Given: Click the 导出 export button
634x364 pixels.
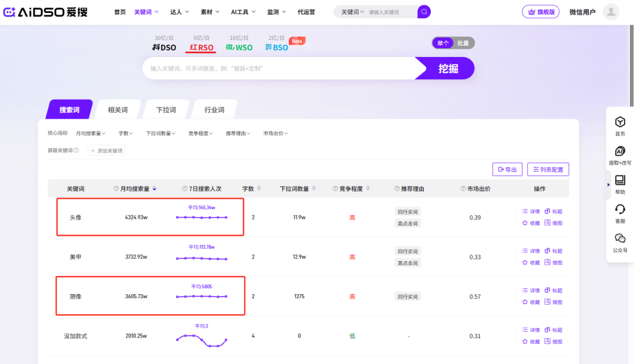Looking at the screenshot, I should tap(507, 170).
